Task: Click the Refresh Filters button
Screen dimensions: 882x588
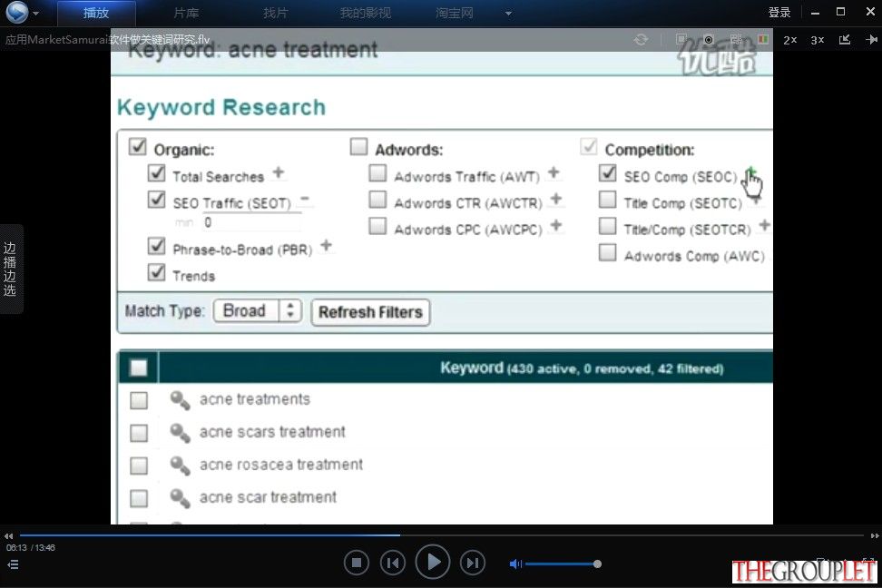Action: click(x=370, y=312)
